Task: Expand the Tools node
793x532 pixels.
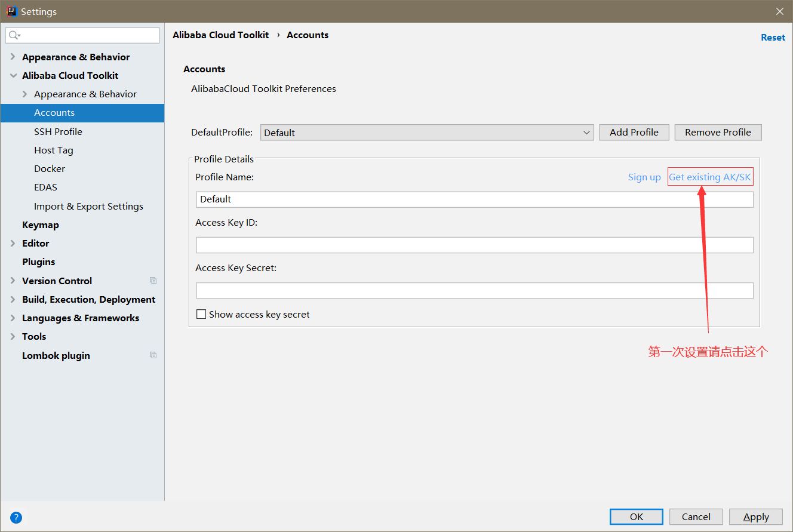Action: pos(13,336)
